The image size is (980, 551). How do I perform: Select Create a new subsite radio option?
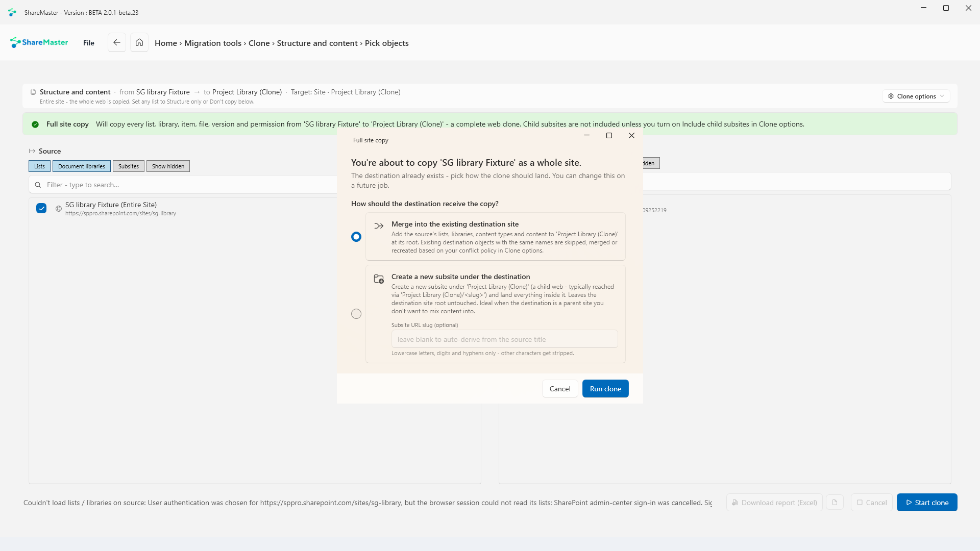click(356, 314)
